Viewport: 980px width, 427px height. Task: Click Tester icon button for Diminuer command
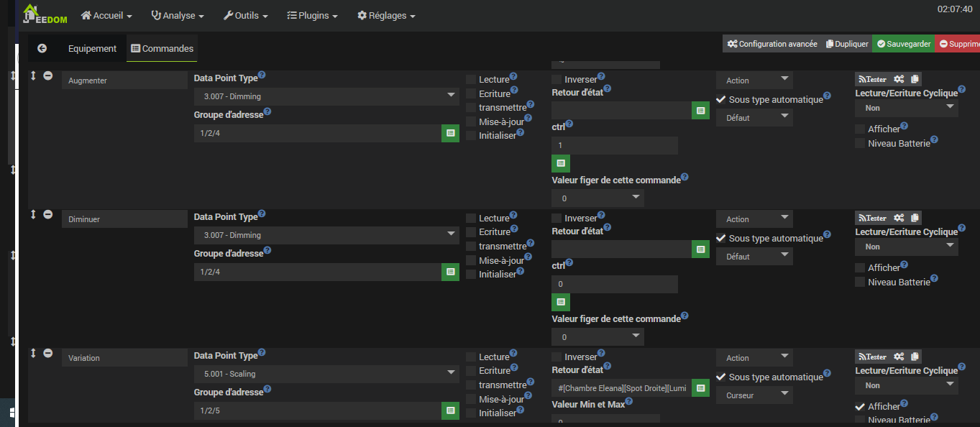tap(872, 219)
